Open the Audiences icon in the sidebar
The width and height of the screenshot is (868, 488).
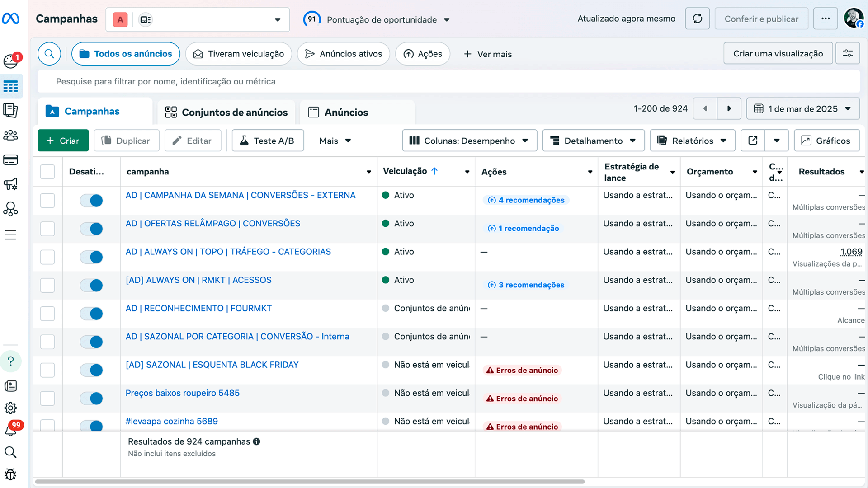point(11,135)
